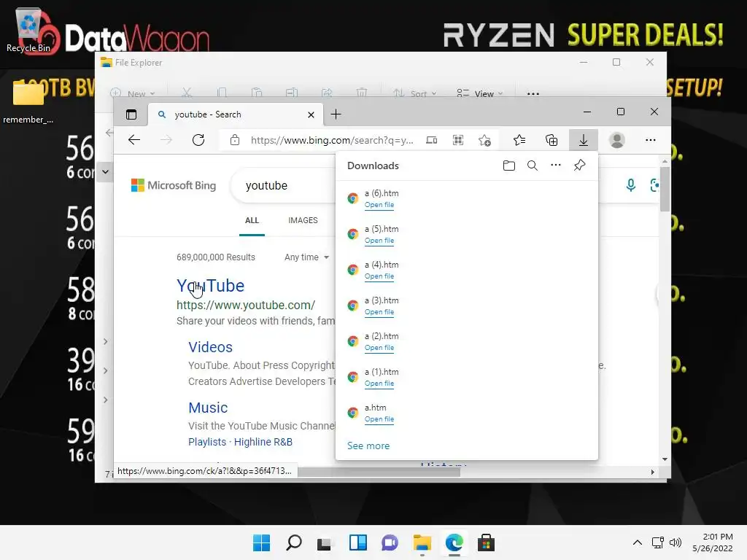
Task: Open Microsoft Store from taskbar
Action: coord(486,542)
